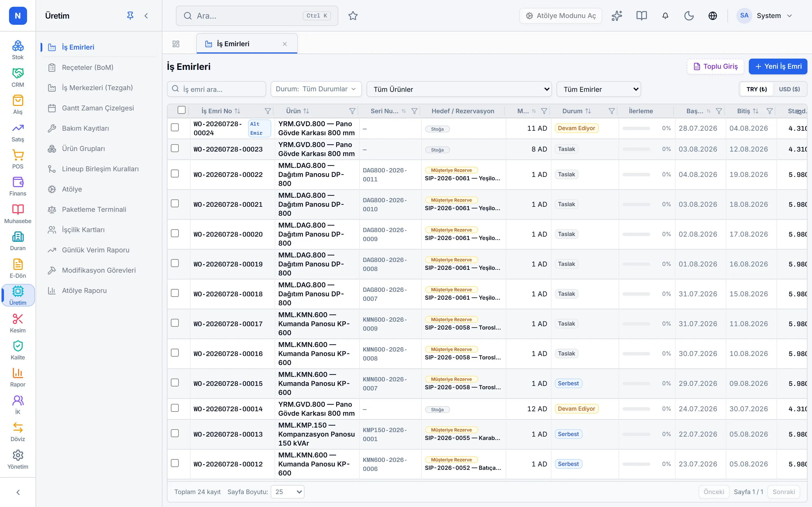Check the WO-20260728-00023 row checkbox
The image size is (812, 507).
click(175, 148)
